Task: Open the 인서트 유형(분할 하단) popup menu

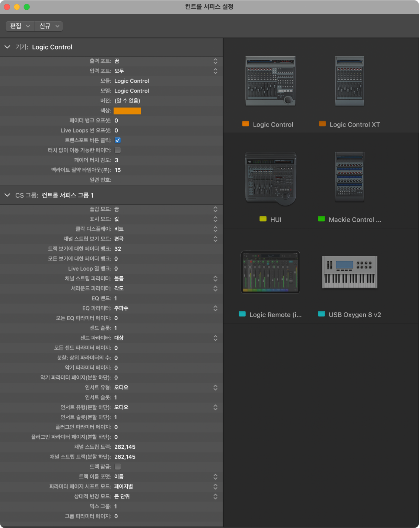Action: pyautogui.click(x=215, y=407)
